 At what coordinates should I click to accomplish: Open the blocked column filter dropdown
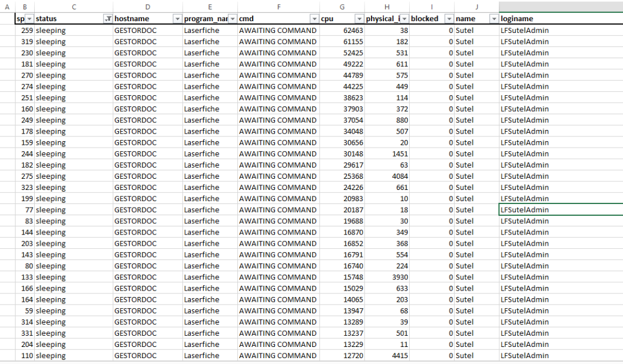click(449, 19)
